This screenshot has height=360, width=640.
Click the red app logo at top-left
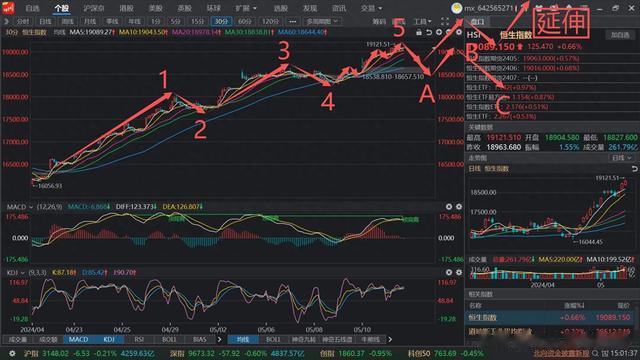pyautogui.click(x=8, y=8)
